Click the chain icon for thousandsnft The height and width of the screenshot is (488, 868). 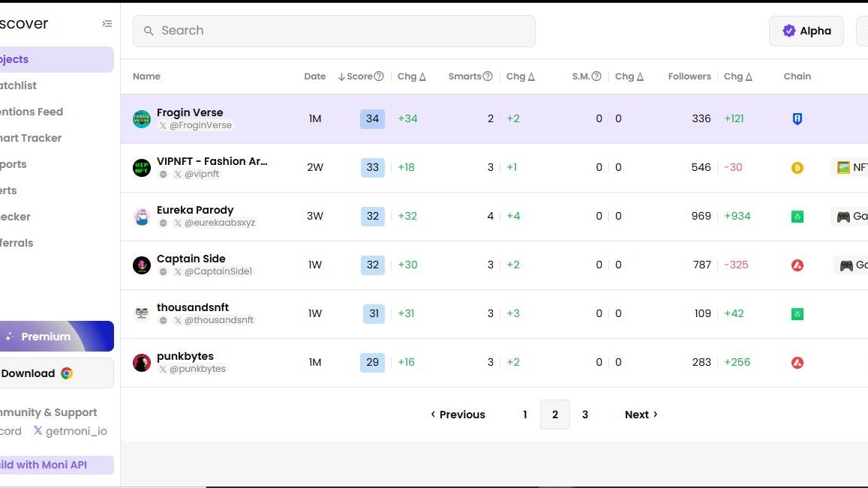tap(797, 313)
